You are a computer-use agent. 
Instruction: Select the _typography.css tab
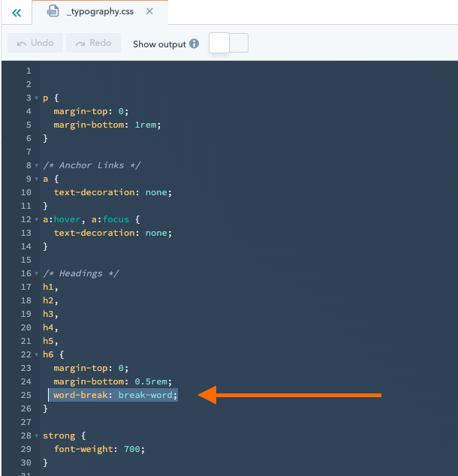click(x=100, y=12)
